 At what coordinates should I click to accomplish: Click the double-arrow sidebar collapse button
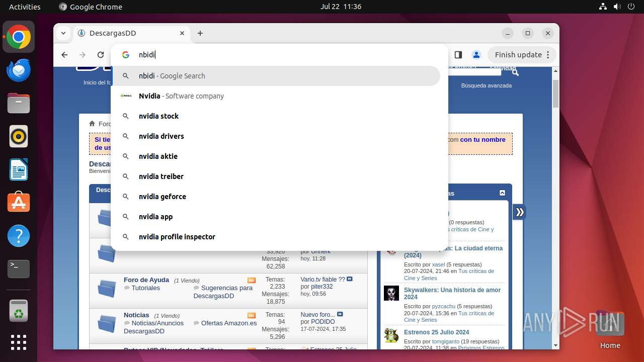pos(520,212)
